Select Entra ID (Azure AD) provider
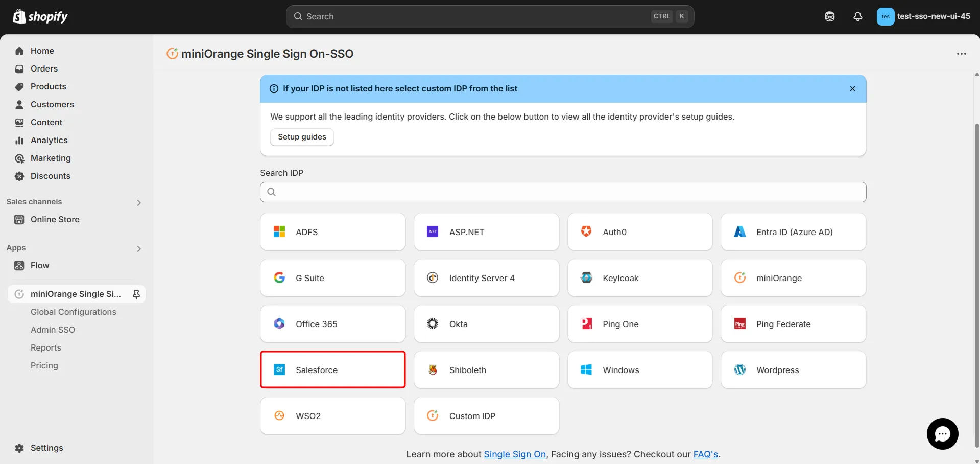Viewport: 980px width, 464px height. click(793, 232)
